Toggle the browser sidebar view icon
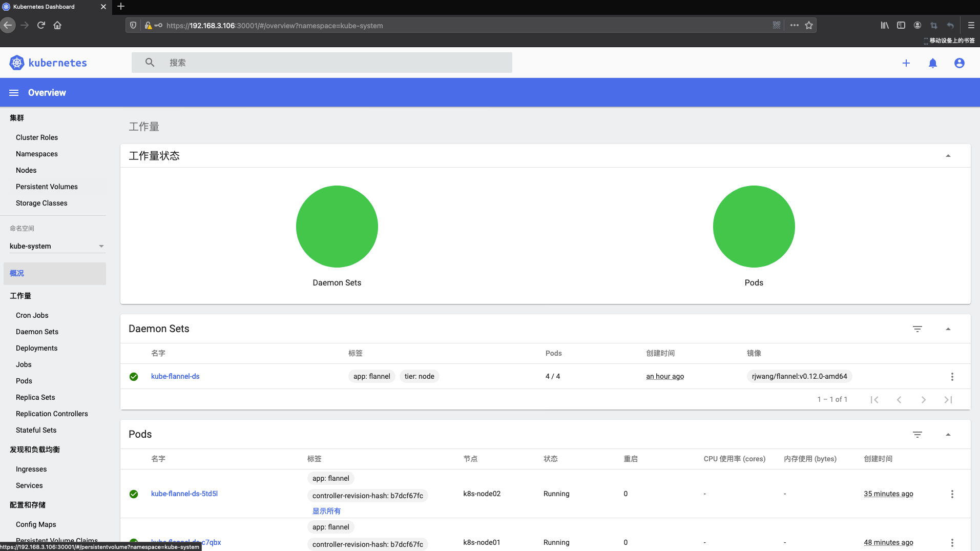Image resolution: width=980 pixels, height=551 pixels. pos(901,25)
